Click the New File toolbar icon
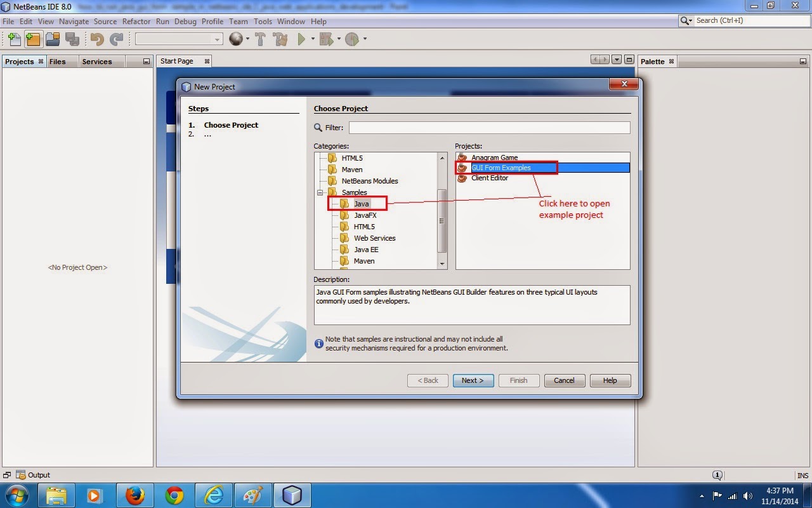This screenshot has width=812, height=508. [14, 39]
